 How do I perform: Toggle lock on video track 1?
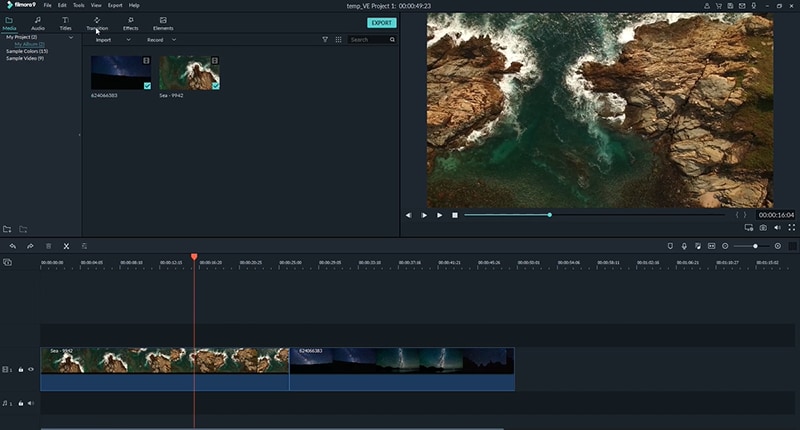[x=21, y=369]
